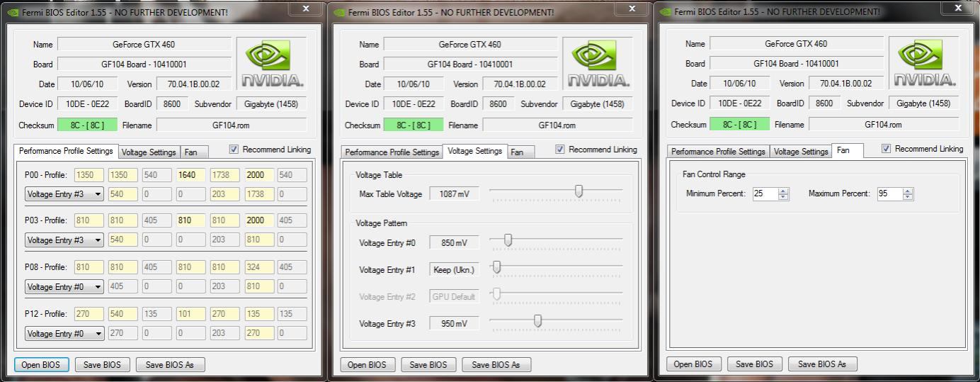Open the P08 profile Voltage Entry #0 dropdown
980x382 pixels.
click(x=64, y=286)
